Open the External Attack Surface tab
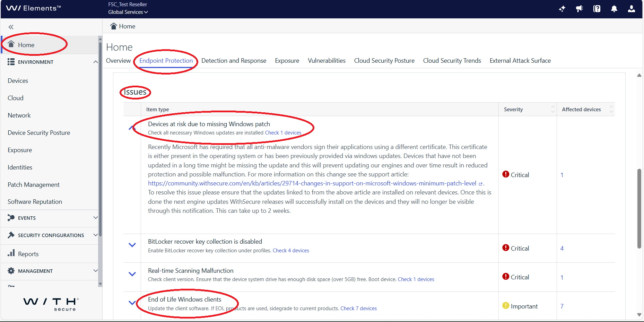Viewport: 644px width, 322px height. pyautogui.click(x=520, y=61)
